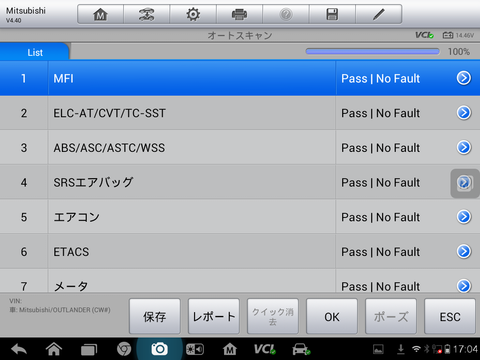Open ETACS row details arrow

464,252
